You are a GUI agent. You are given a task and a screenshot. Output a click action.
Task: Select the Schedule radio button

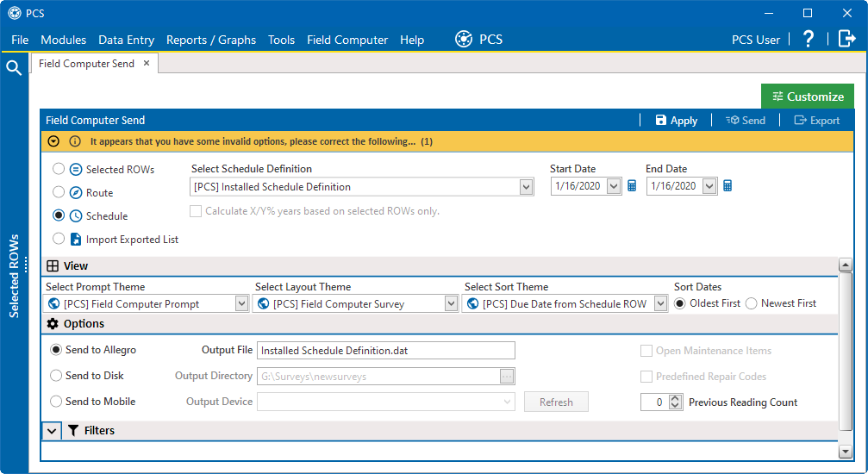pos(58,215)
